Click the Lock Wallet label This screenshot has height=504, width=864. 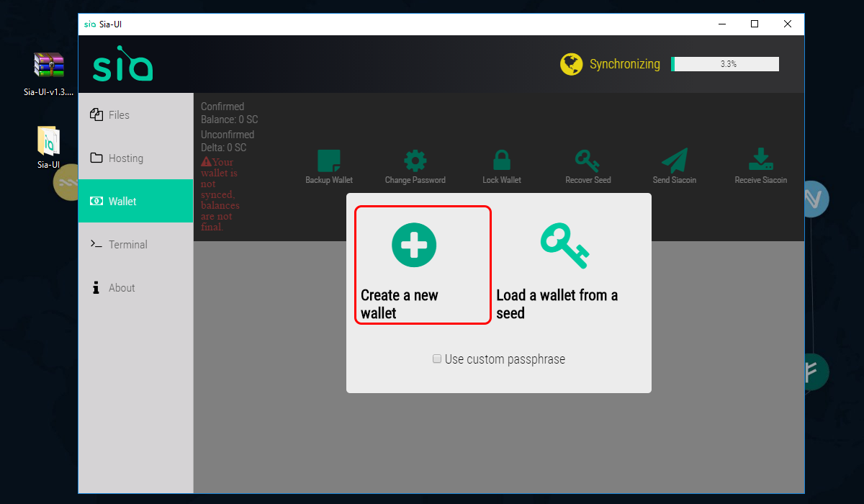point(502,180)
